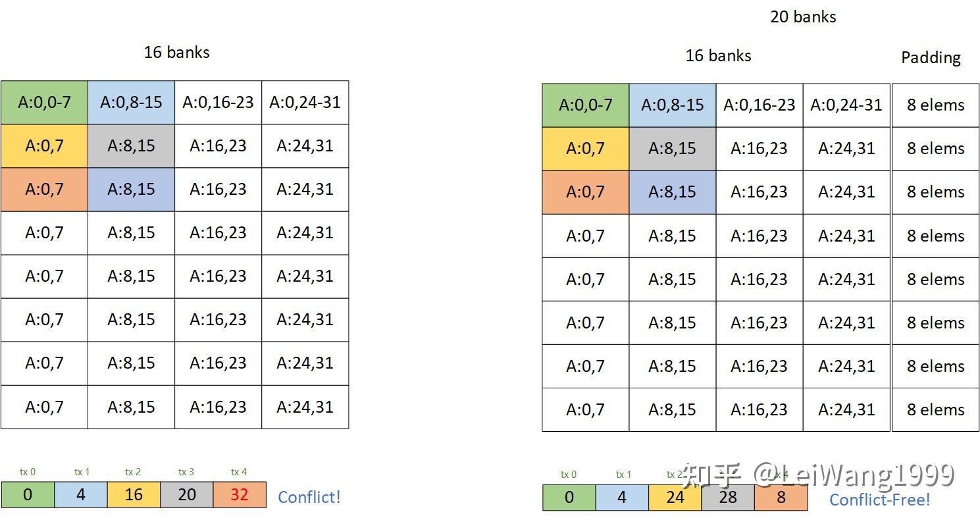Click the gray A:8,15 cell in the padded table
Image resolution: width=980 pixels, height=520 pixels.
[673, 149]
